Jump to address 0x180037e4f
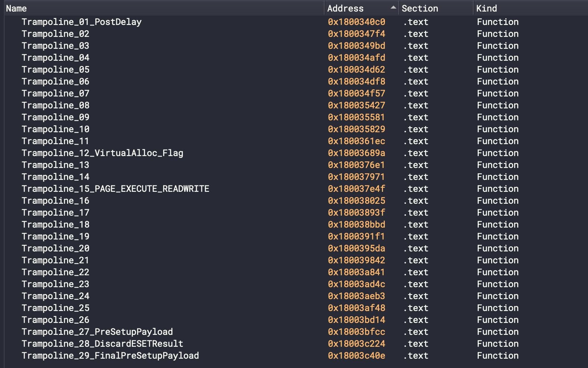Viewport: 588px width, 368px height. click(356, 189)
